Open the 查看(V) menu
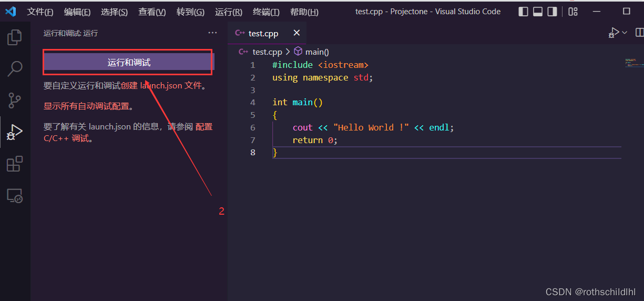 point(152,12)
